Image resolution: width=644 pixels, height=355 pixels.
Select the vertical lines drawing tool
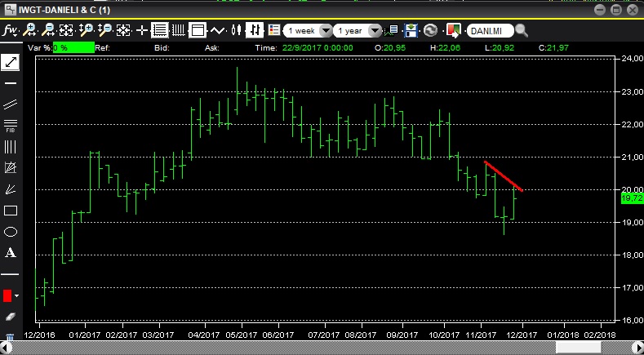click(11, 147)
